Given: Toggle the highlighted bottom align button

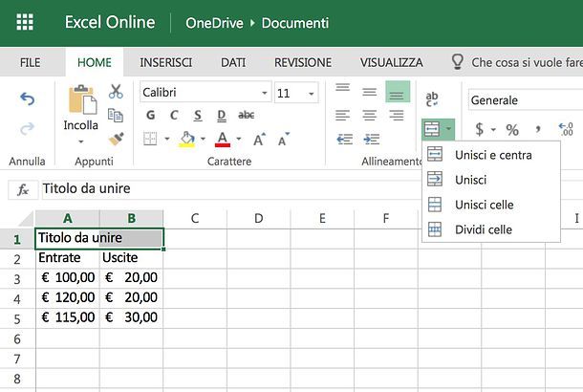Looking at the screenshot, I should click(x=398, y=92).
